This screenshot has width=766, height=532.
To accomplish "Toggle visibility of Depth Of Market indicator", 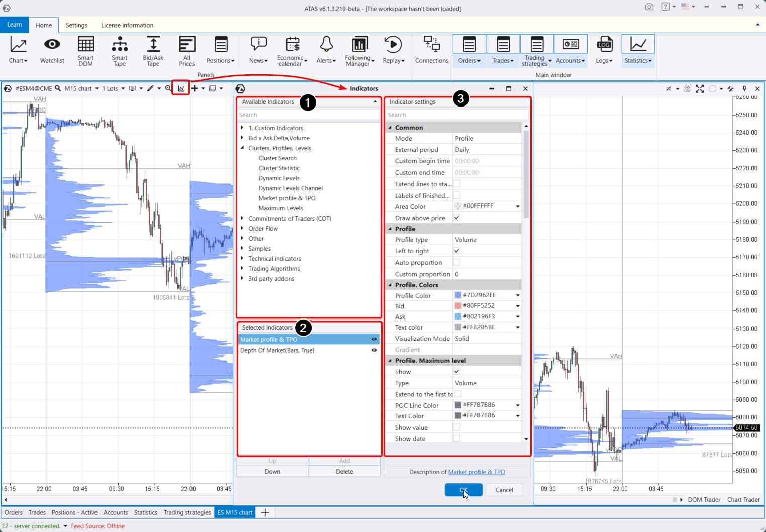I will pos(374,350).
